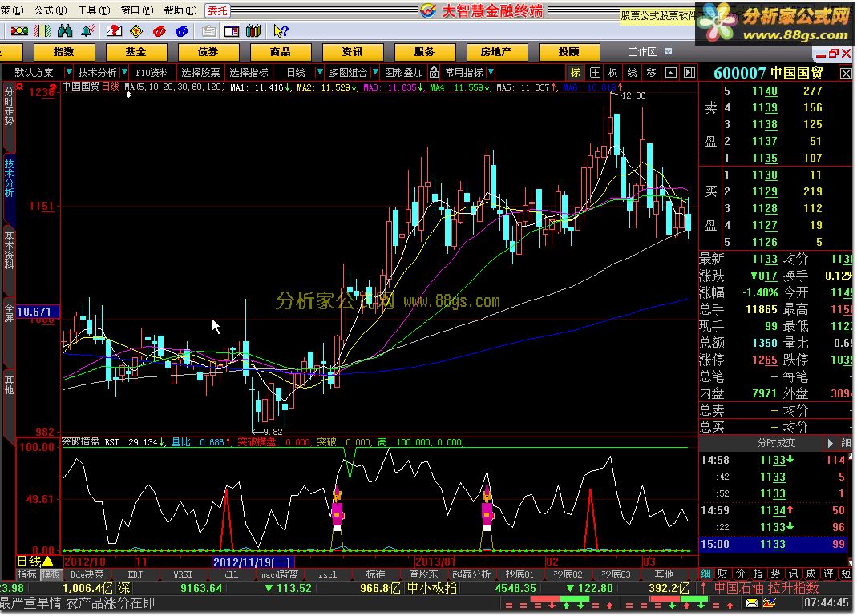Click the icon right of the envelope in status bar

(769, 603)
